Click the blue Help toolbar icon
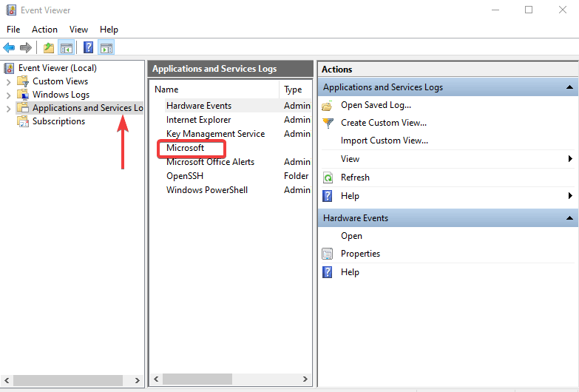Viewport: 579px width, 392px height. point(88,47)
